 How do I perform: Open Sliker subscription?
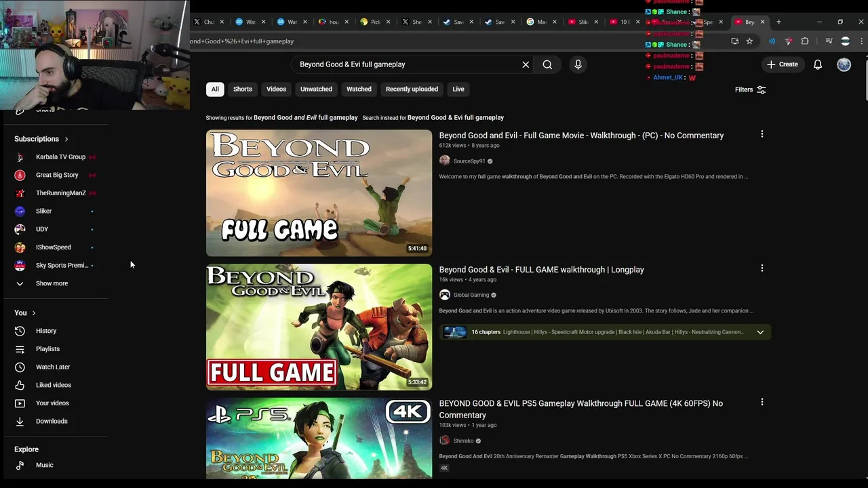point(56,211)
